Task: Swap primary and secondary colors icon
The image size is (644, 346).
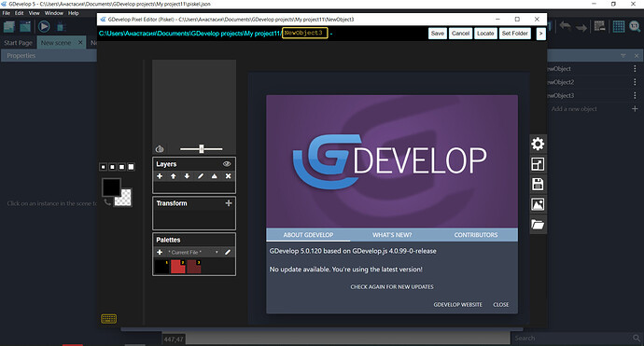Action: pyautogui.click(x=107, y=201)
